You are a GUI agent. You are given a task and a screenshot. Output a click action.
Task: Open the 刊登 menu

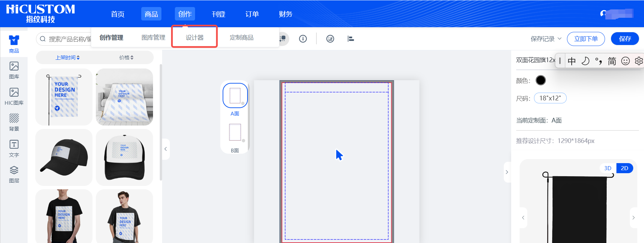point(219,14)
